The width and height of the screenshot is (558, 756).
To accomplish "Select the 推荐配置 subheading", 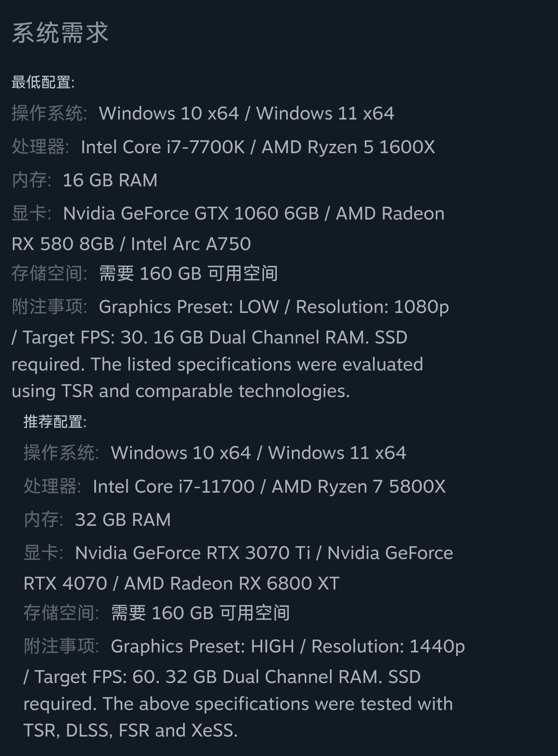I will tap(54, 422).
